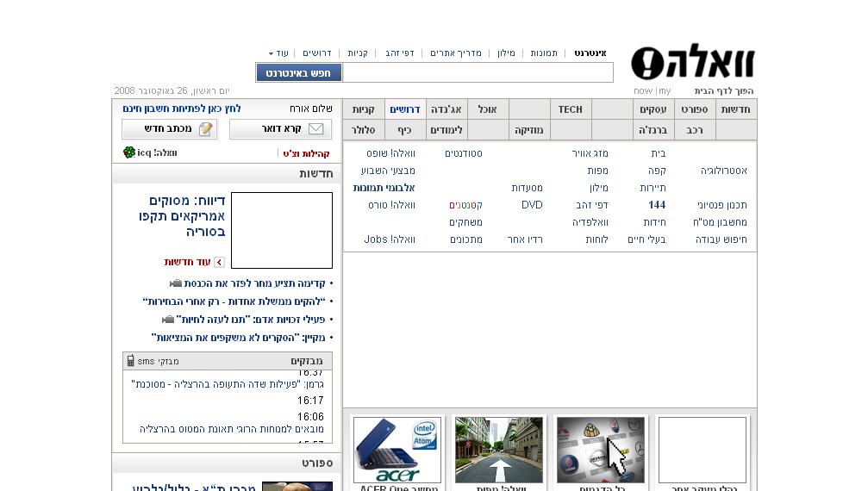The height and width of the screenshot is (491, 868).
Task: Open main headline דיווח: מסוקים אמריקאים תקפו בסוריה
Action: [x=182, y=215]
